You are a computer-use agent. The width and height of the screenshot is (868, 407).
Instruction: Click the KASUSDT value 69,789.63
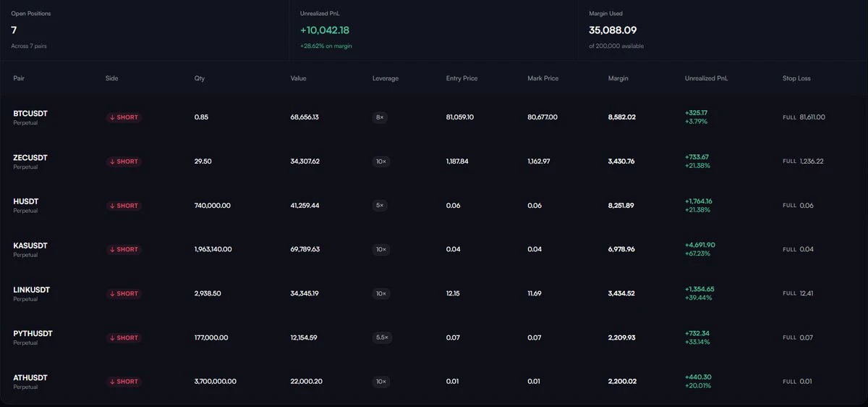pyautogui.click(x=305, y=249)
